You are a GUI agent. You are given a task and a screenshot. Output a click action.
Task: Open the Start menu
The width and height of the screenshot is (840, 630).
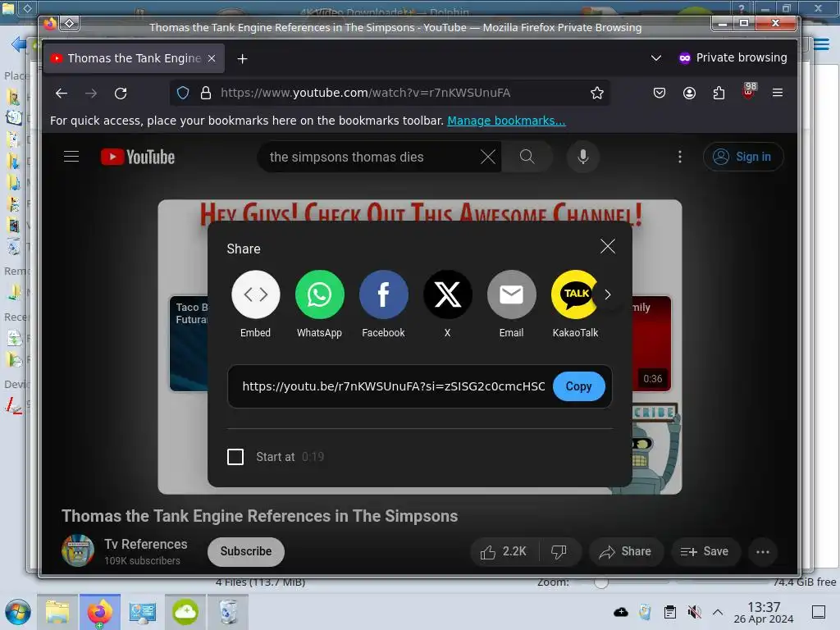18,612
